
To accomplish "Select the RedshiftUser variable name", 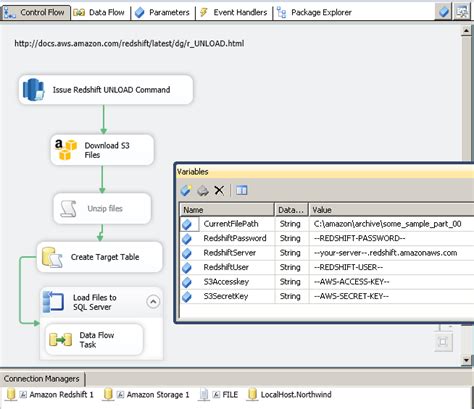I will pos(226,267).
